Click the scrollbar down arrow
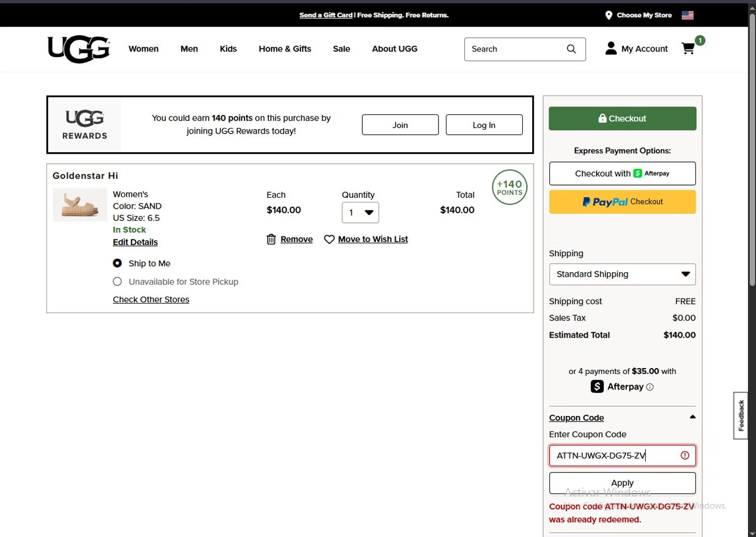The image size is (756, 537). click(752, 533)
